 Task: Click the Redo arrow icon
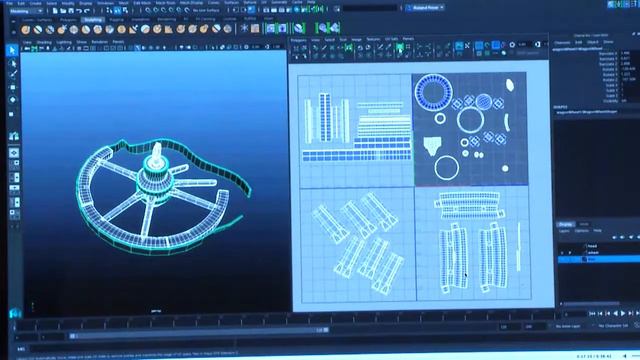pos(87,11)
